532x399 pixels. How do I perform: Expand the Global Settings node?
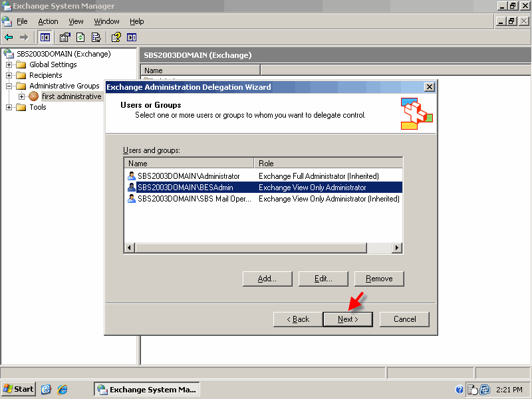coord(9,65)
